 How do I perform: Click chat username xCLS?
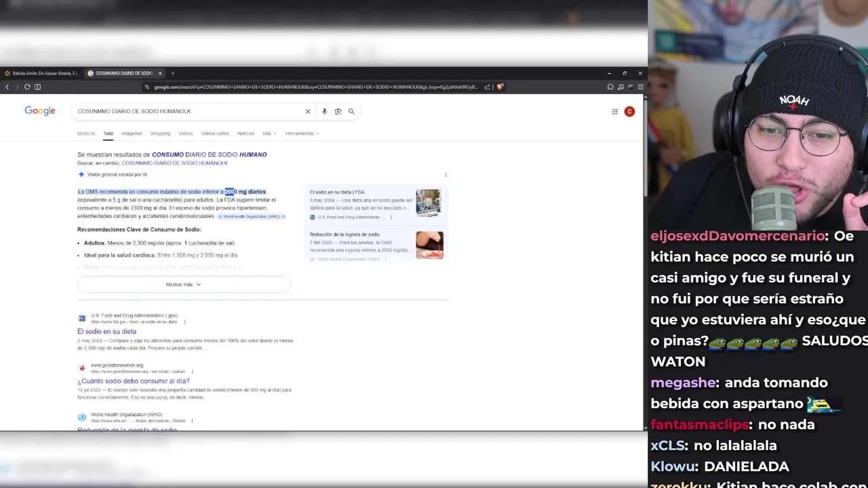pos(667,446)
